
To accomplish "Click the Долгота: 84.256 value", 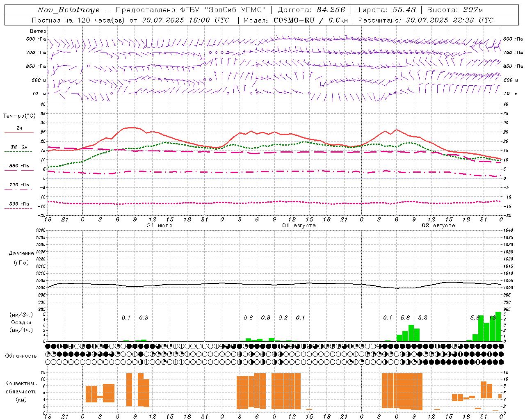I will click(x=312, y=10).
